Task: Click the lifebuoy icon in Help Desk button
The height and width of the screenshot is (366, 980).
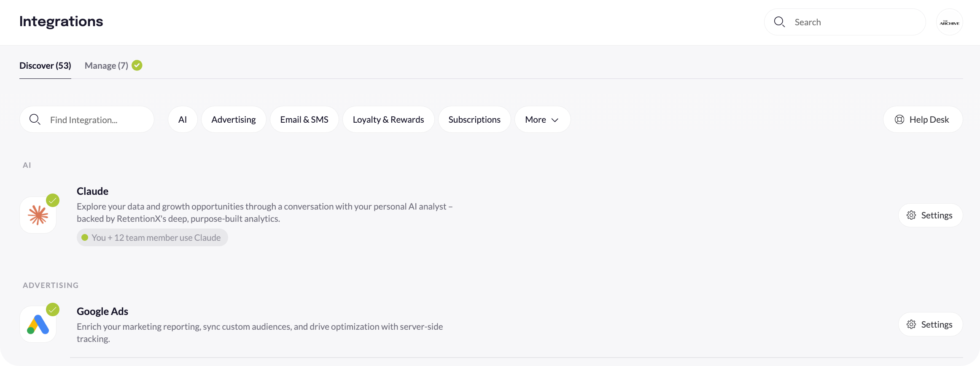Action: point(899,120)
